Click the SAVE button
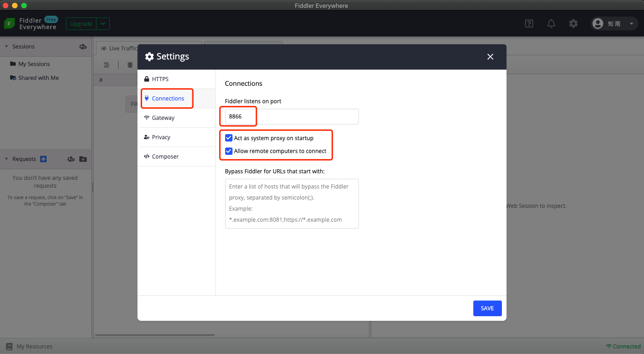Viewport: 644px width, 354px height. (487, 308)
